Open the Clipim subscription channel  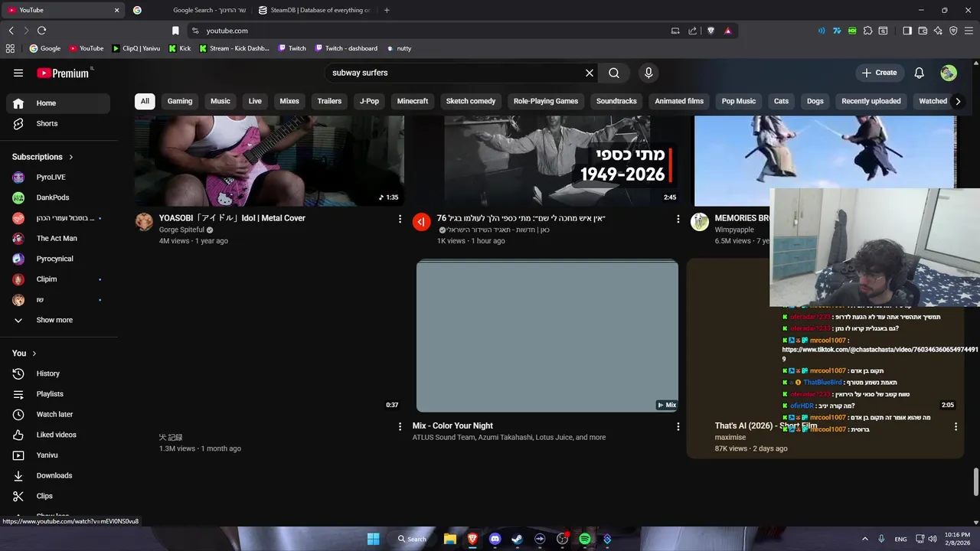coord(58,279)
